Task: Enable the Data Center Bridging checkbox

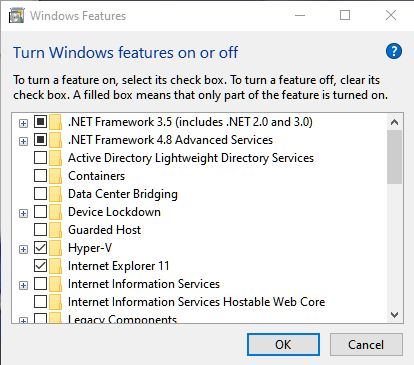Action: pos(40,194)
